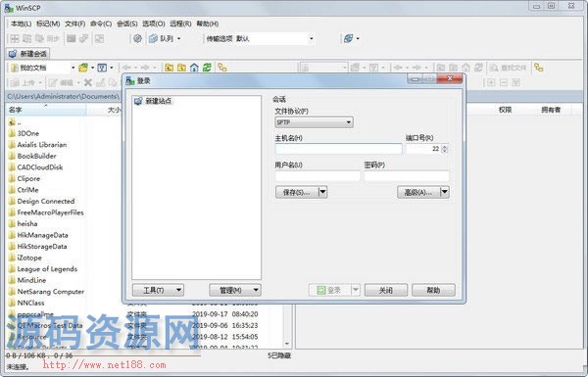Open the 帮助 menu in menu bar
The width and height of the screenshot is (588, 377).
pyautogui.click(x=208, y=24)
